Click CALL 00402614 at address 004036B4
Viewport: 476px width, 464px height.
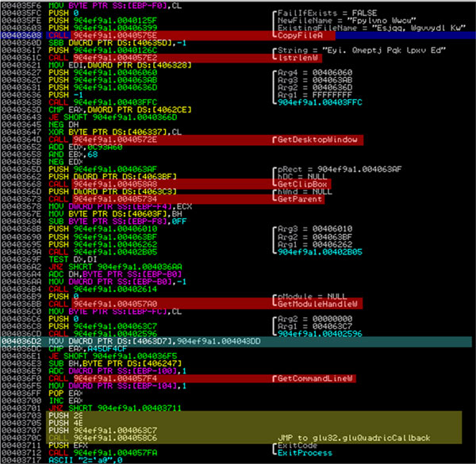103,290
